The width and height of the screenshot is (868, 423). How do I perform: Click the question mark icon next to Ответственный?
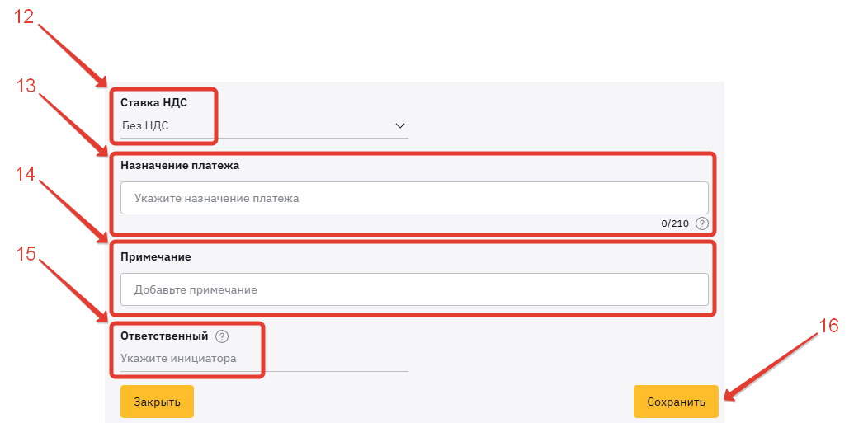[x=221, y=336]
